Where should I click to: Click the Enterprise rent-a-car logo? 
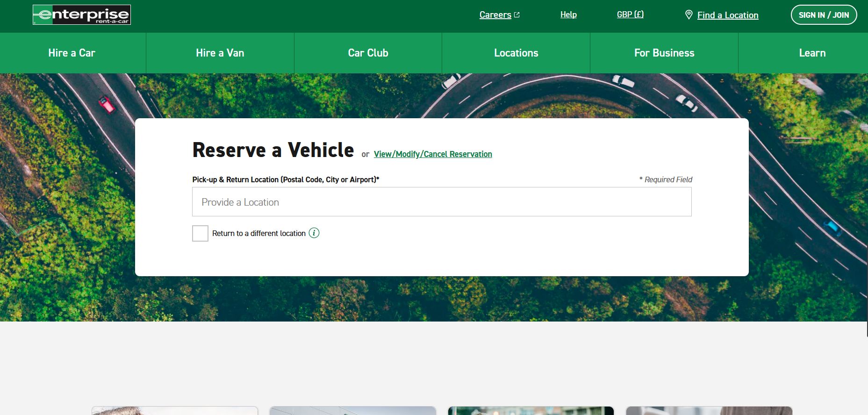[82, 14]
